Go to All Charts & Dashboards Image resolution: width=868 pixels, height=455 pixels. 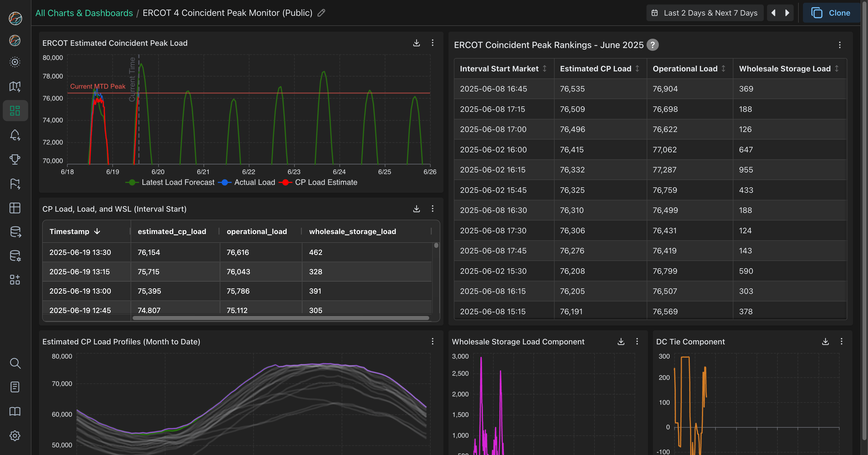coord(84,13)
